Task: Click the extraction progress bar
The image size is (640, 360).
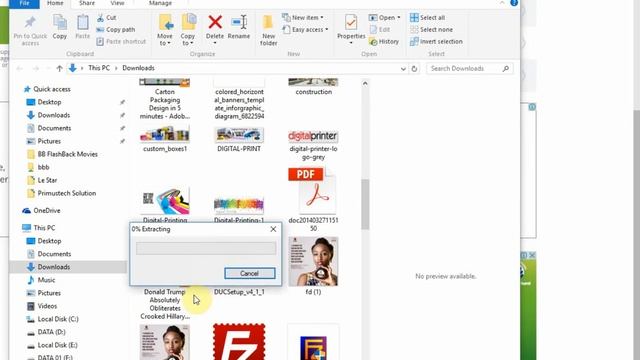Action: pyautogui.click(x=206, y=248)
